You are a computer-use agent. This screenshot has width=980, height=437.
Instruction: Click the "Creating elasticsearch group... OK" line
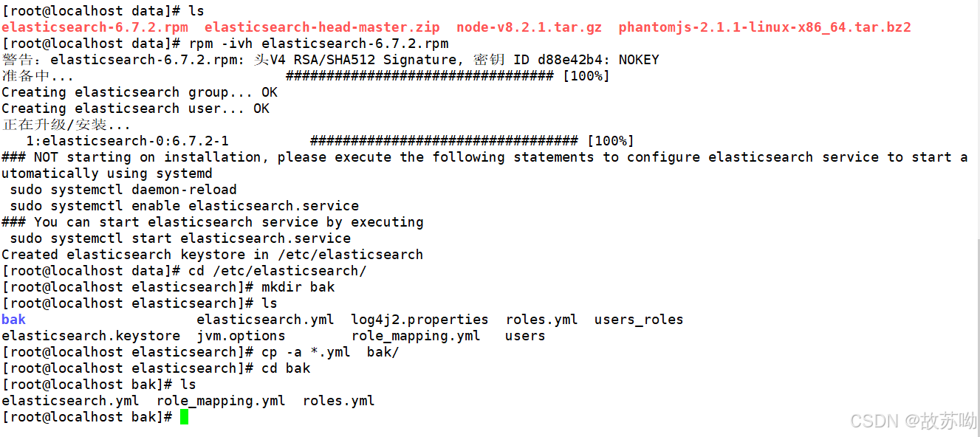(140, 92)
